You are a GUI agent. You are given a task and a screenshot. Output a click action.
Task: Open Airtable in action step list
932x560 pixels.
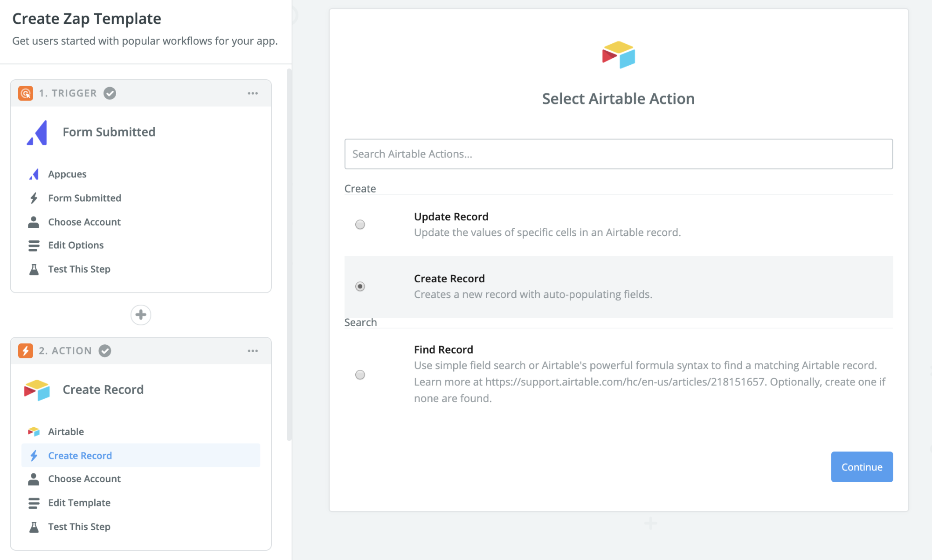(141, 432)
